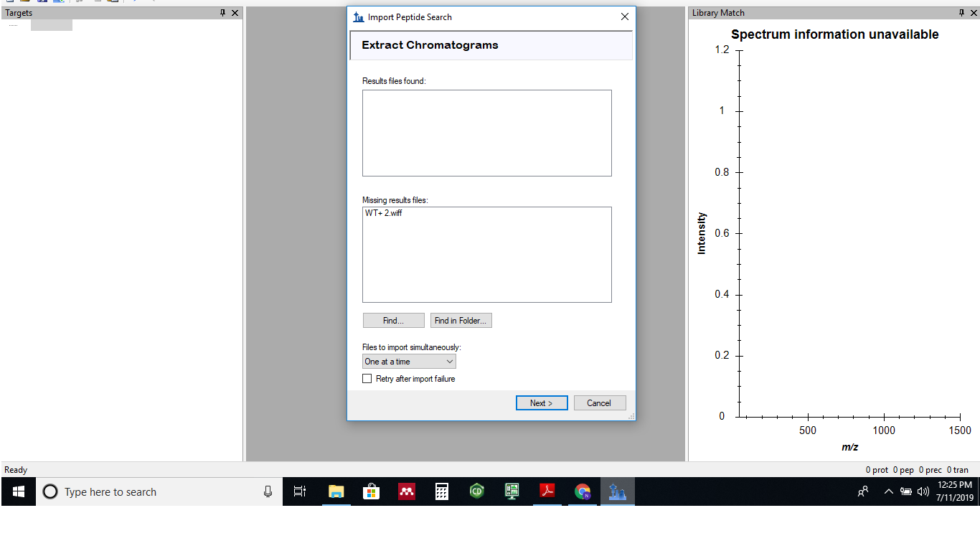Open Adobe Acrobat from the taskbar
Screen dimensions: 980x551
[x=547, y=491]
